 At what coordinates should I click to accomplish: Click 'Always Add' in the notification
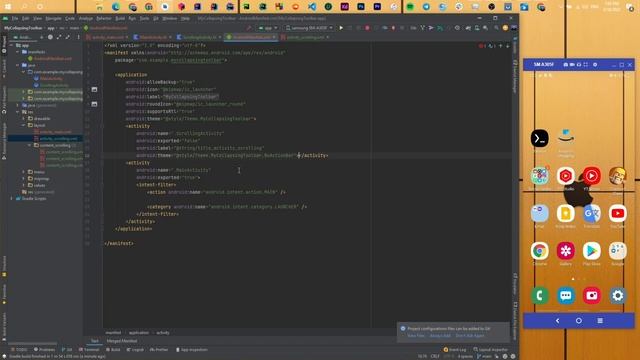tap(440, 336)
